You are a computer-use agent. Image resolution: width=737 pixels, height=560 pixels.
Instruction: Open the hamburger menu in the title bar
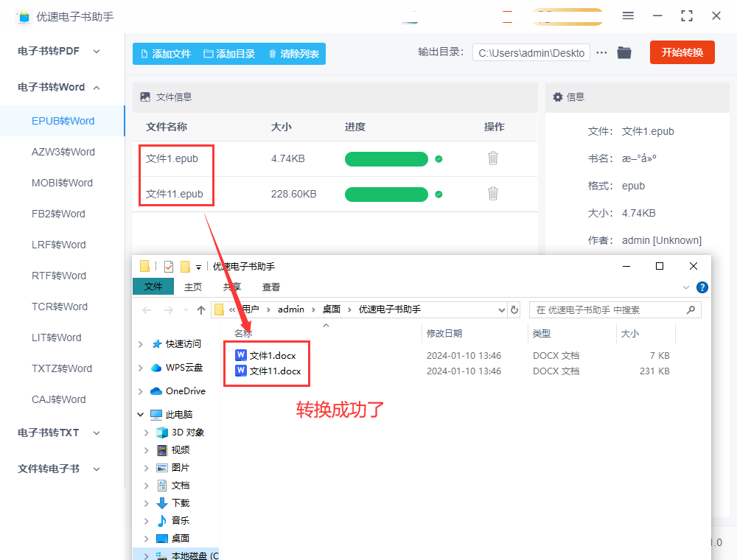[x=628, y=15]
